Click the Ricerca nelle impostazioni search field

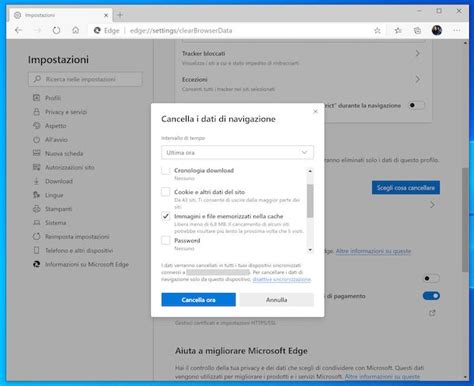point(85,79)
